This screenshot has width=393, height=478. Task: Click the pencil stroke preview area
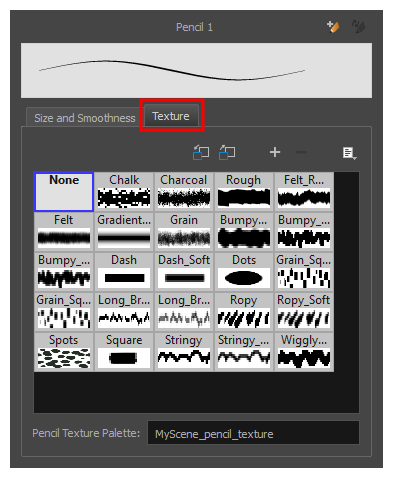coord(196,70)
